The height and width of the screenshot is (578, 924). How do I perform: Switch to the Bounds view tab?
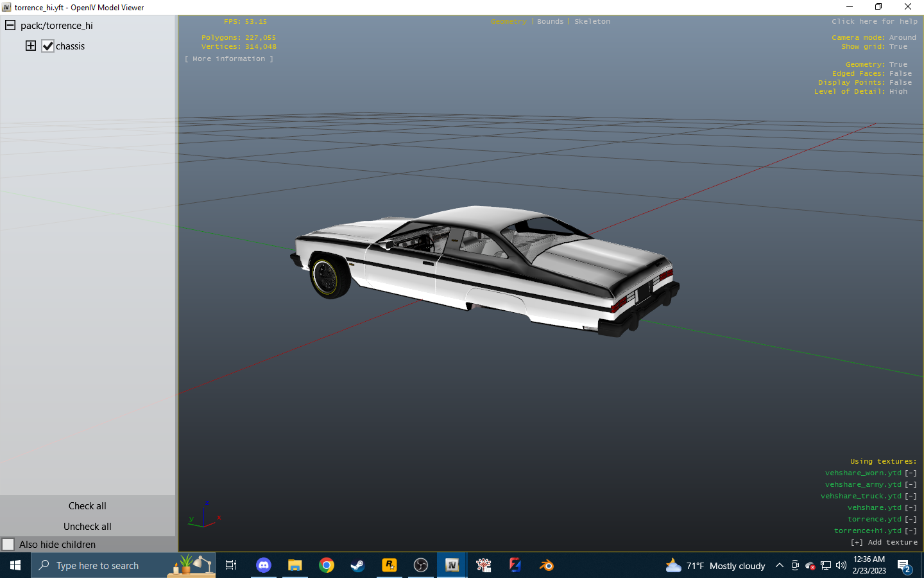550,21
